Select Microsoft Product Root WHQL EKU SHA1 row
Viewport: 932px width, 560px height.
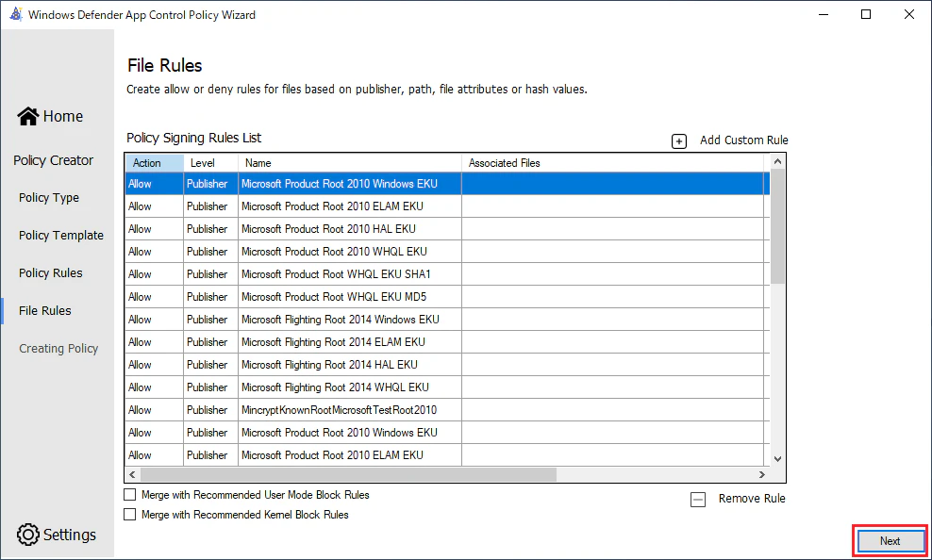pyautogui.click(x=447, y=273)
